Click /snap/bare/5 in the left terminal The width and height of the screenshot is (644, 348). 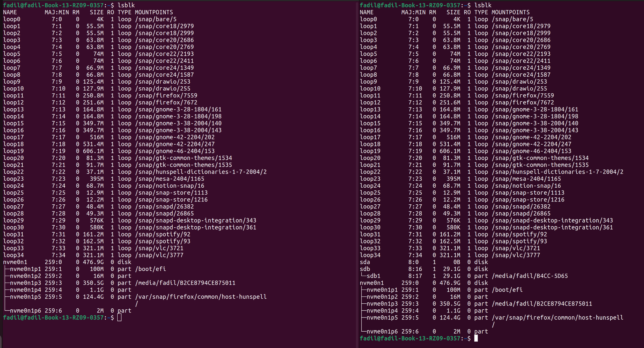[156, 19]
